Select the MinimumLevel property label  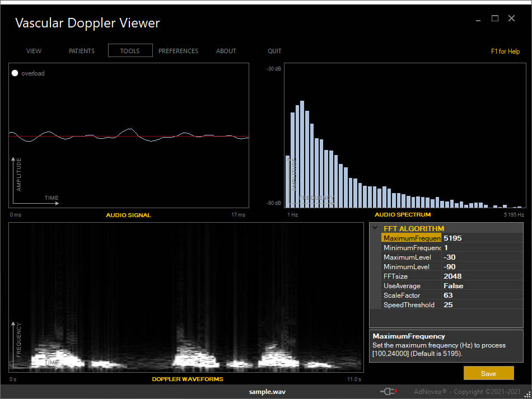[411, 266]
